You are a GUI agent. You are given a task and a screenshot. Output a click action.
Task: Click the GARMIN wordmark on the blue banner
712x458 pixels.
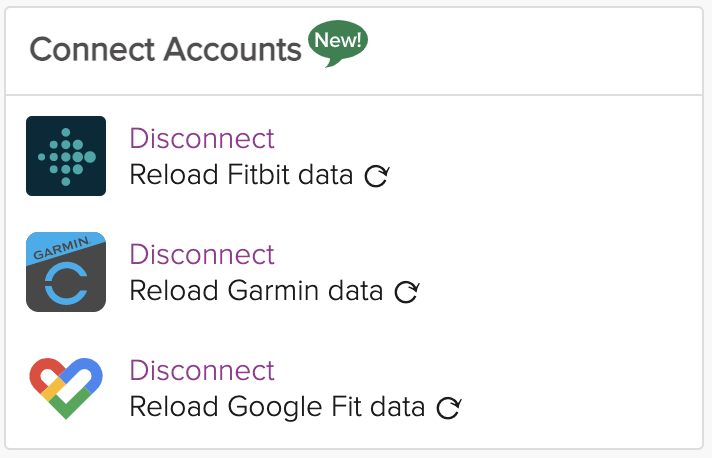(61, 248)
